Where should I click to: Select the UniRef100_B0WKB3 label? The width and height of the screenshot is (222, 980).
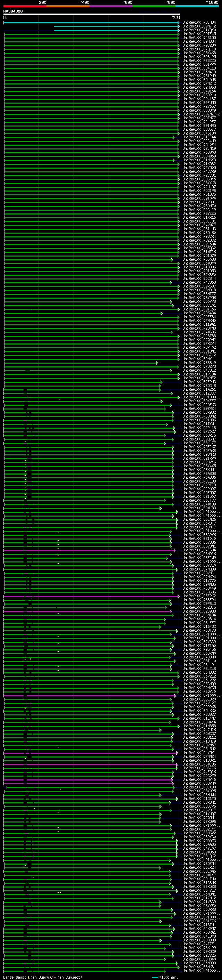(199, 508)
